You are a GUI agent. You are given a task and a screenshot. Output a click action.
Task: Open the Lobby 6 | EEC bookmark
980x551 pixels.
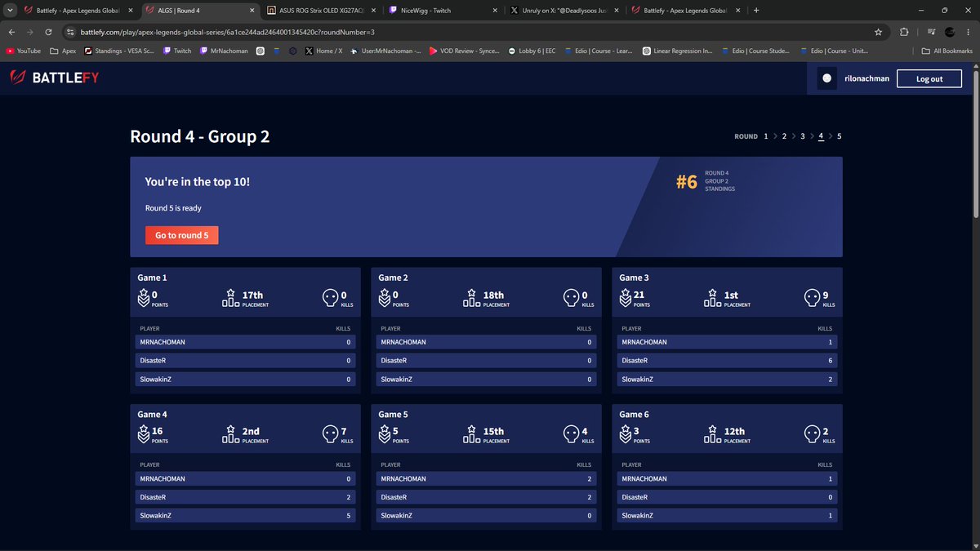[x=531, y=51]
